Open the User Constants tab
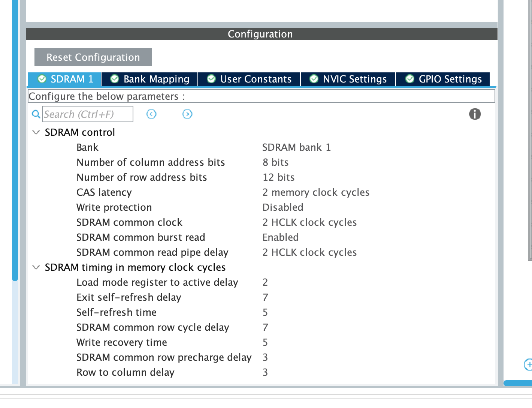 coord(249,79)
